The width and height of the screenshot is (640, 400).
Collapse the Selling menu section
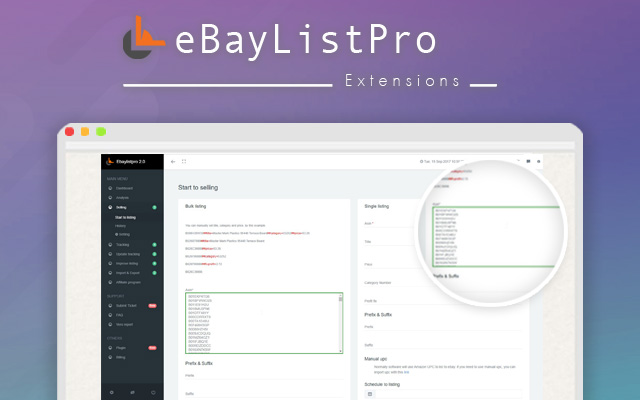click(132, 207)
